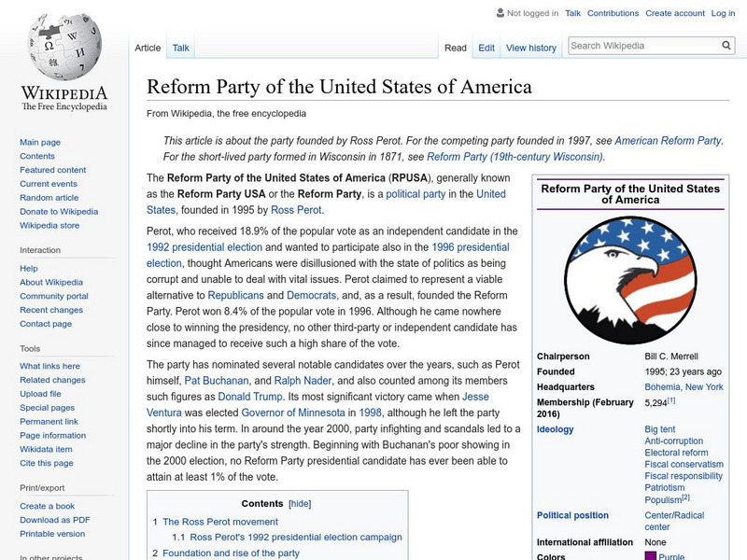747x560 pixels.
Task: Hide the Contents box using hide link
Action: [300, 504]
